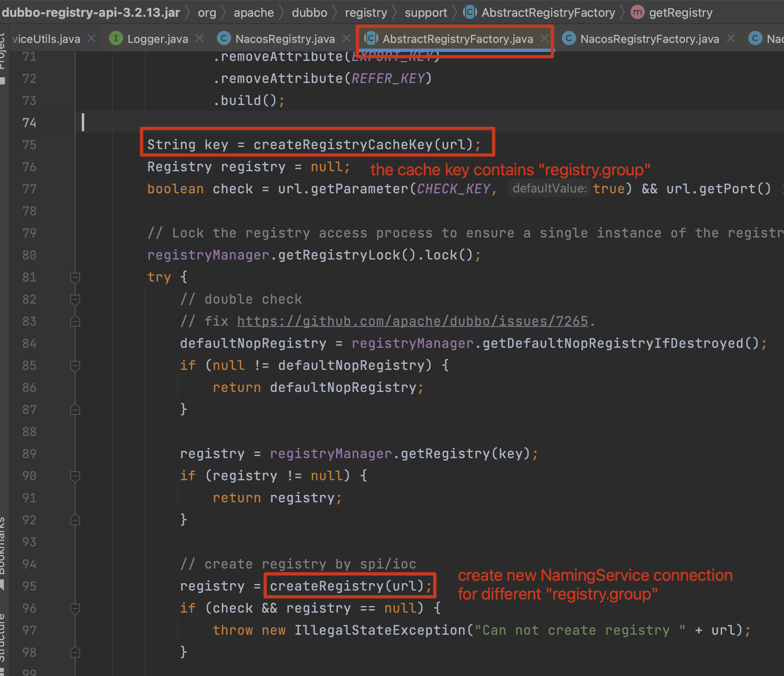This screenshot has width=784, height=676.
Task: Click the AbstractRegistryFactory.java tab class icon
Action: 371,38
